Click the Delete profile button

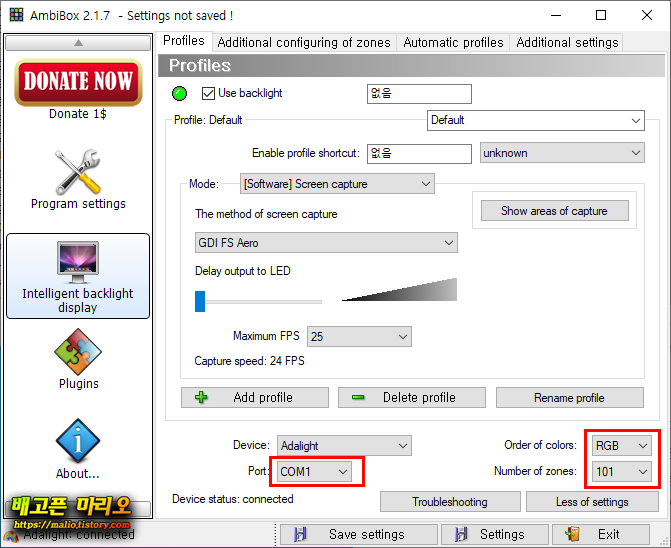(412, 397)
